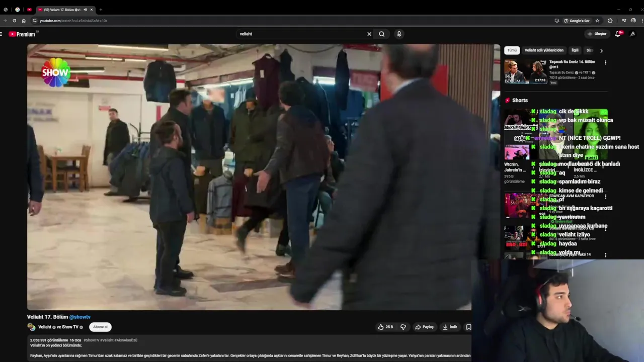Click the Abone ol subscribe button
This screenshot has height=362, width=644.
click(x=100, y=327)
